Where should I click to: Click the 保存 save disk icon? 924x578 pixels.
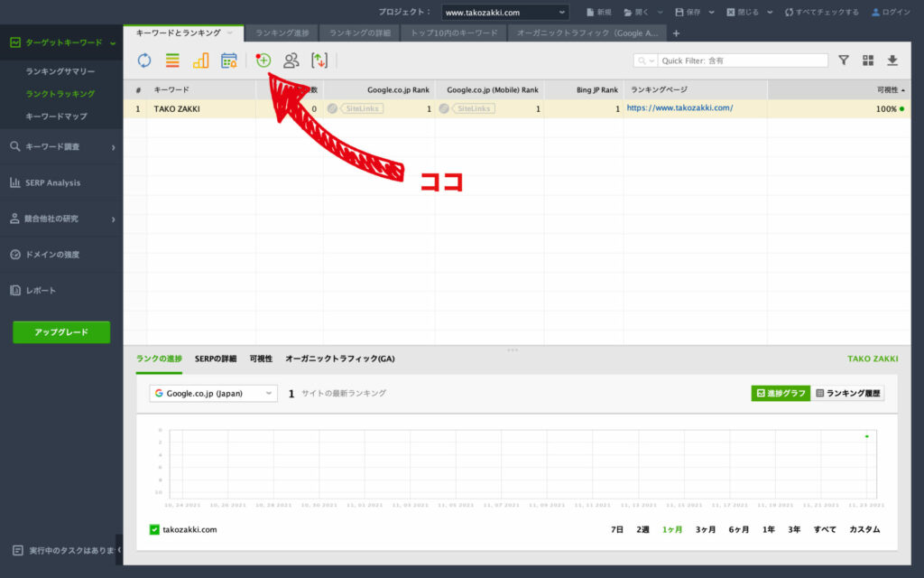[679, 13]
